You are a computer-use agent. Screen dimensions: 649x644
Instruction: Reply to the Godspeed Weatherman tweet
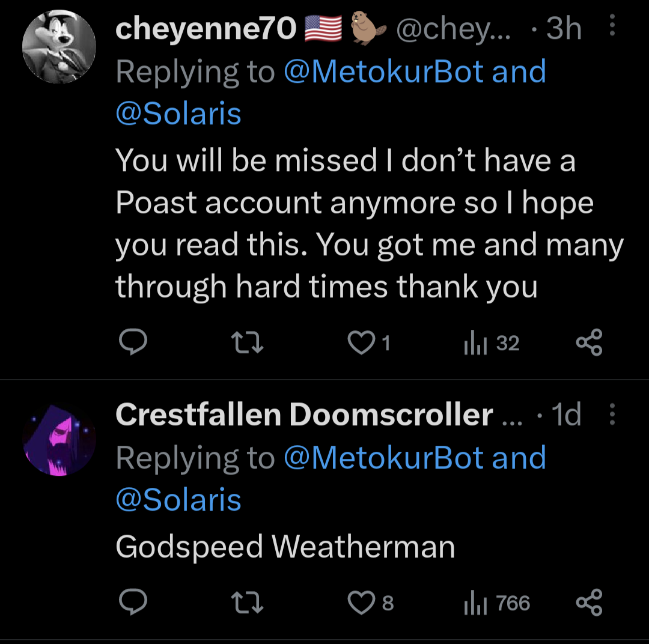point(131,603)
